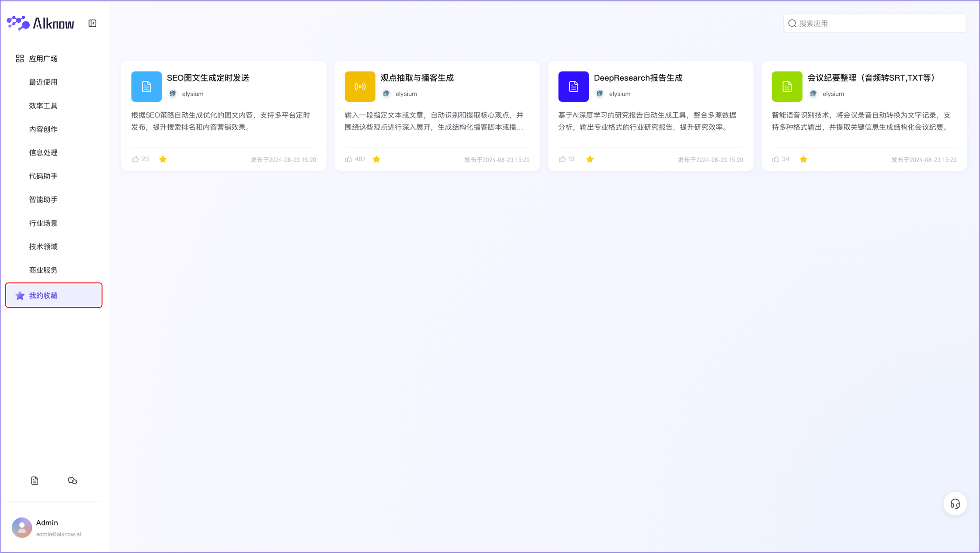Expand the 技术领域 category

point(43,246)
